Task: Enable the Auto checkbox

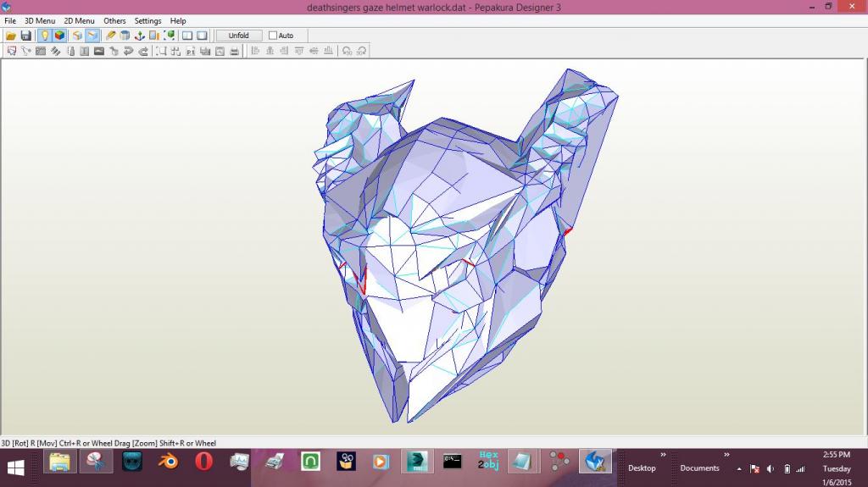Action: click(273, 36)
